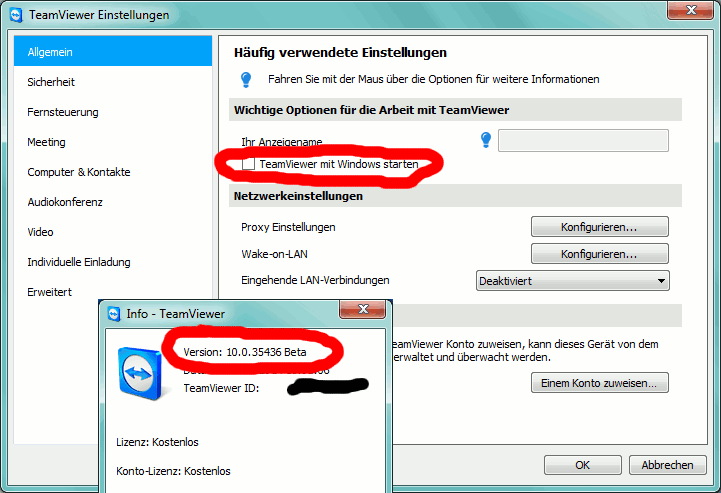The width and height of the screenshot is (721, 493).
Task: Click TeamViewer logo in Info dialog
Action: 141,373
